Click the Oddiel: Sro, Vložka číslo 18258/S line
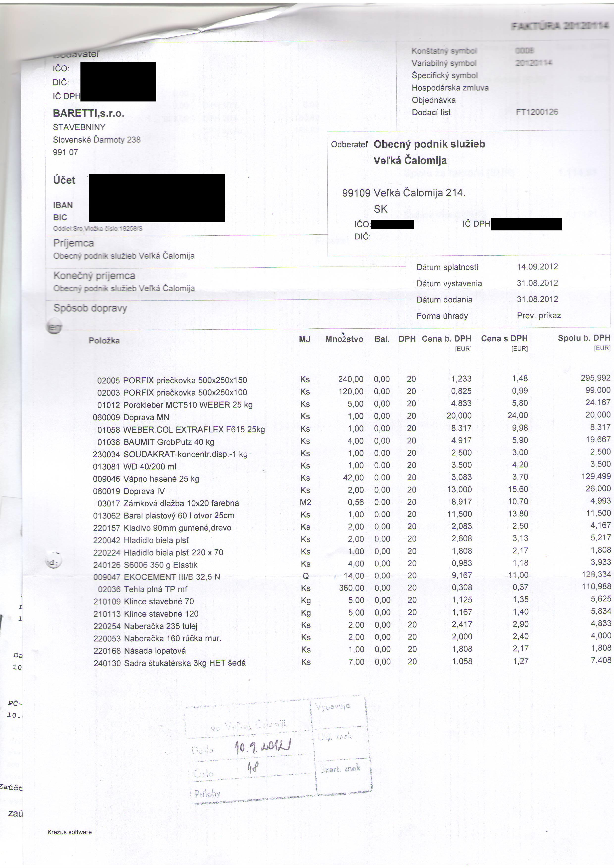This screenshot has width=614, height=868. [98, 228]
